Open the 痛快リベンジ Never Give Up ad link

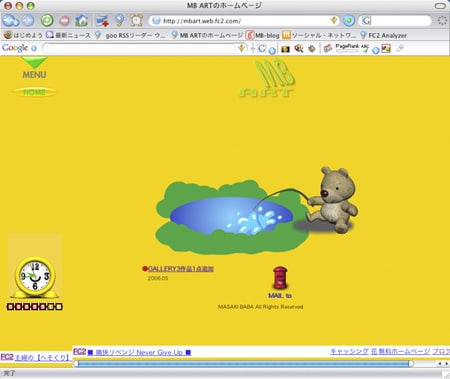(x=139, y=352)
